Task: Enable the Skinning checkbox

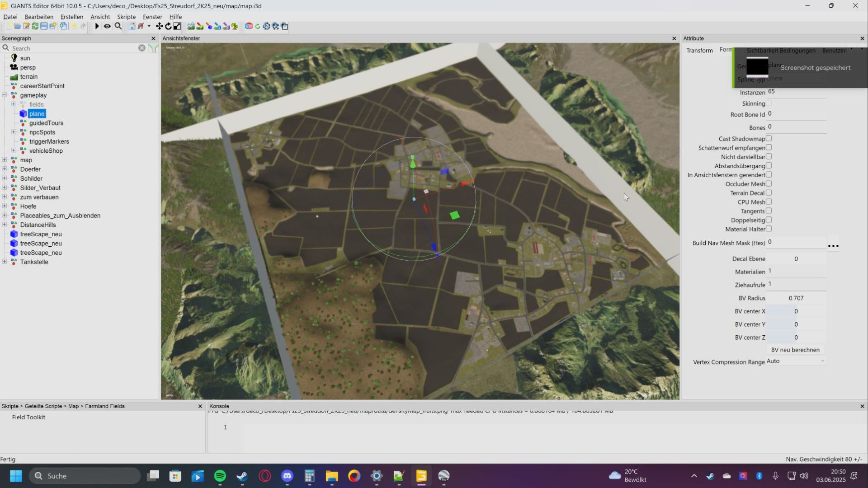Action: (x=769, y=103)
